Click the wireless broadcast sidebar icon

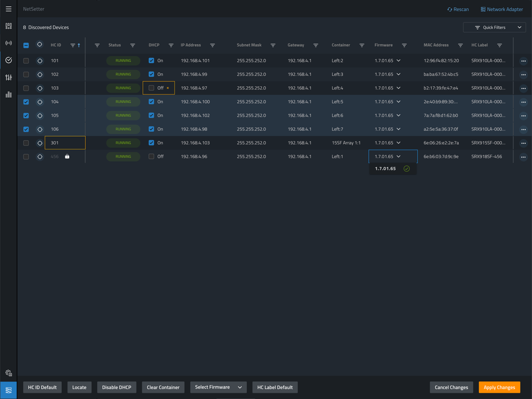(8, 43)
